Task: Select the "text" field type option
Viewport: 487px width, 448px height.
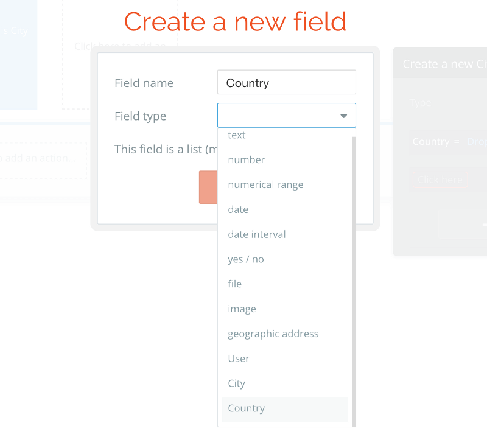Action: (x=236, y=135)
